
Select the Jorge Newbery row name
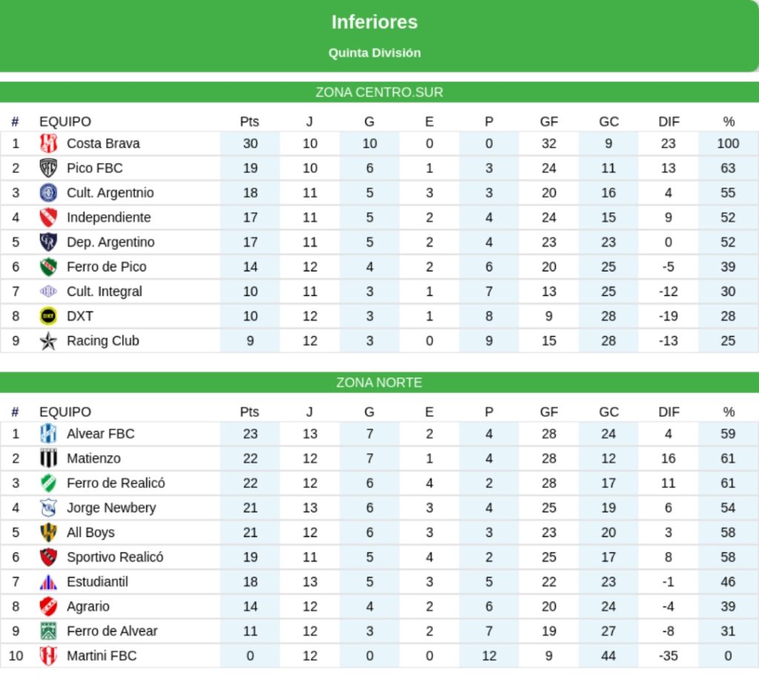(111, 508)
